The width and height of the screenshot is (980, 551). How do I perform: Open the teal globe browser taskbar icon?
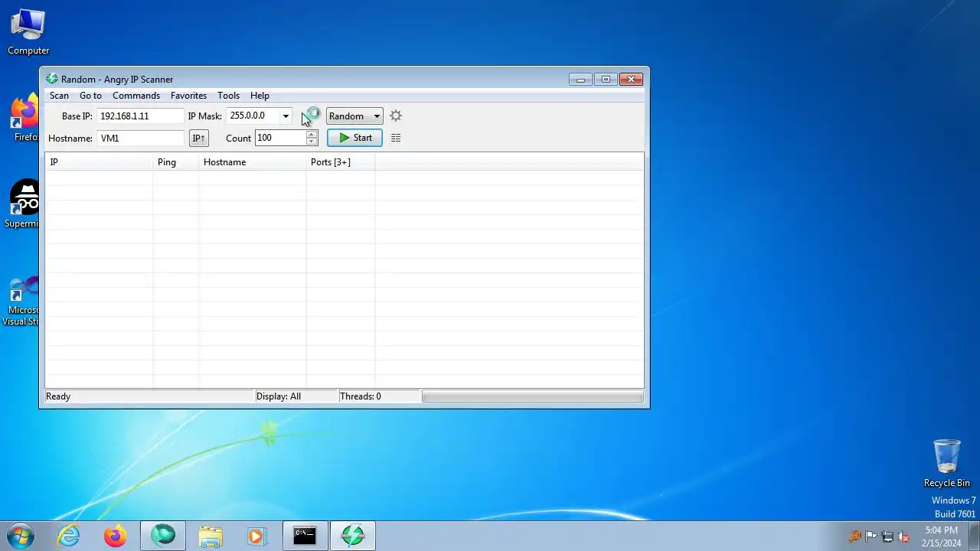click(163, 536)
